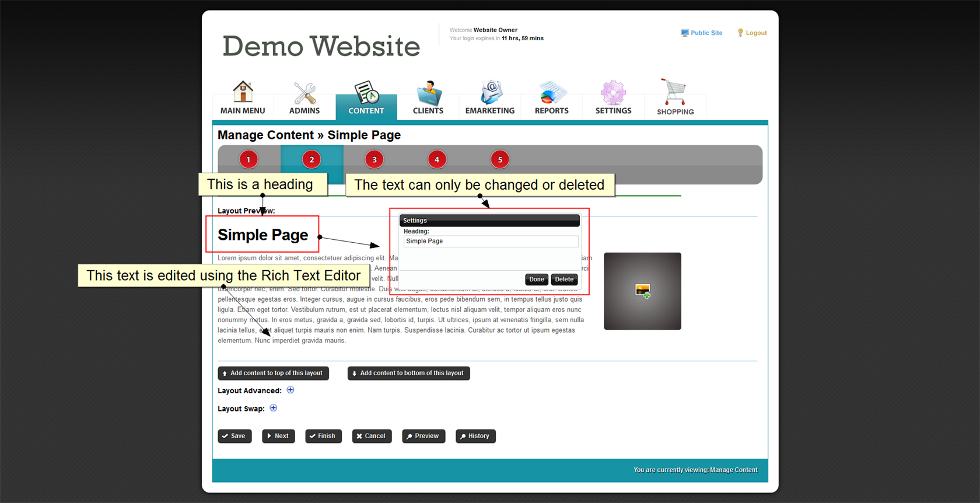
Task: Click the Done button in Settings
Action: pyautogui.click(x=536, y=280)
